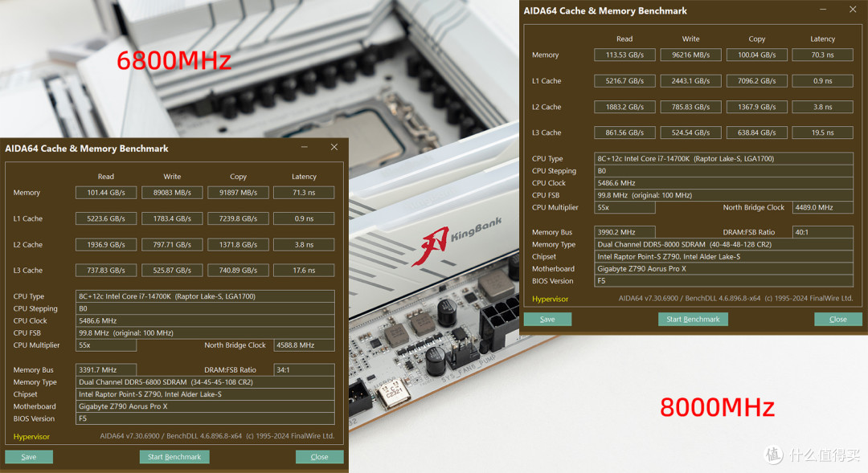Select the 1936.9 GB/s L2 read value
Viewport: 868px width, 473px height.
106,244
